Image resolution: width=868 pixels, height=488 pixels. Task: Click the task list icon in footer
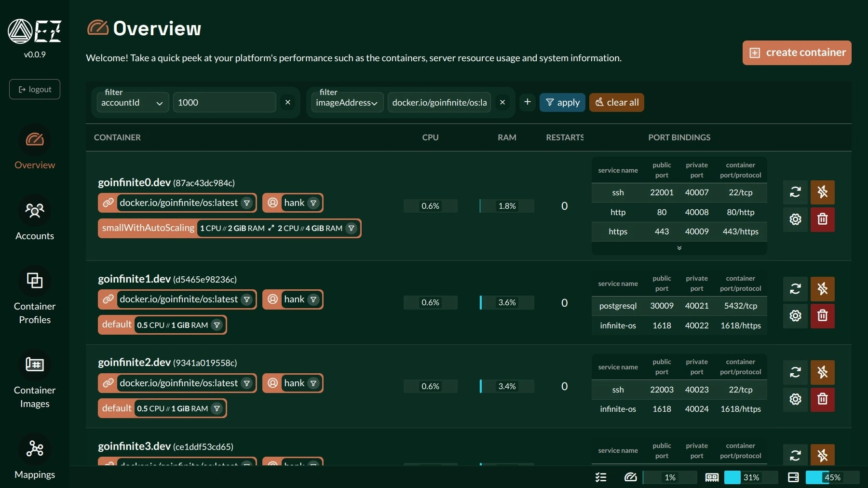601,477
